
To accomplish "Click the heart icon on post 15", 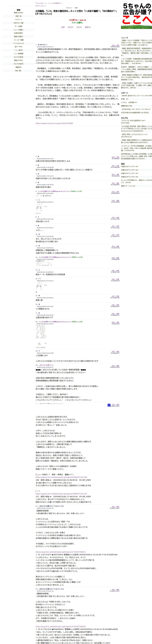I will click(39, 295).
